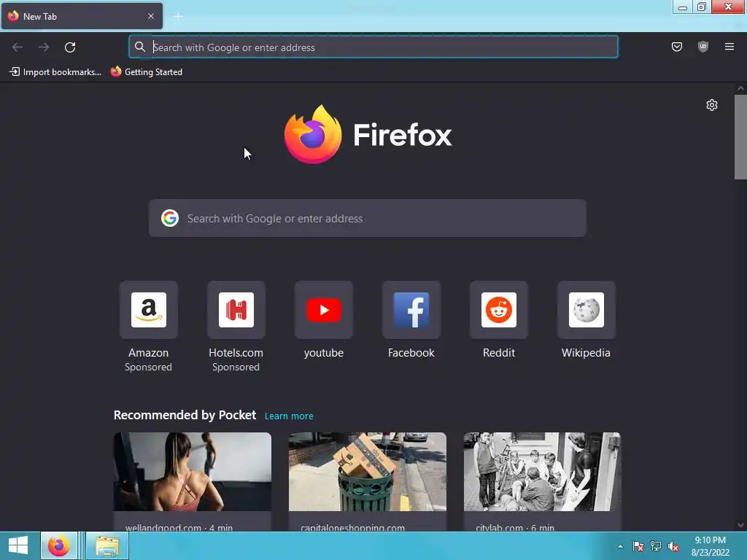Click the page center Google search box
The width and height of the screenshot is (747, 560).
click(368, 218)
